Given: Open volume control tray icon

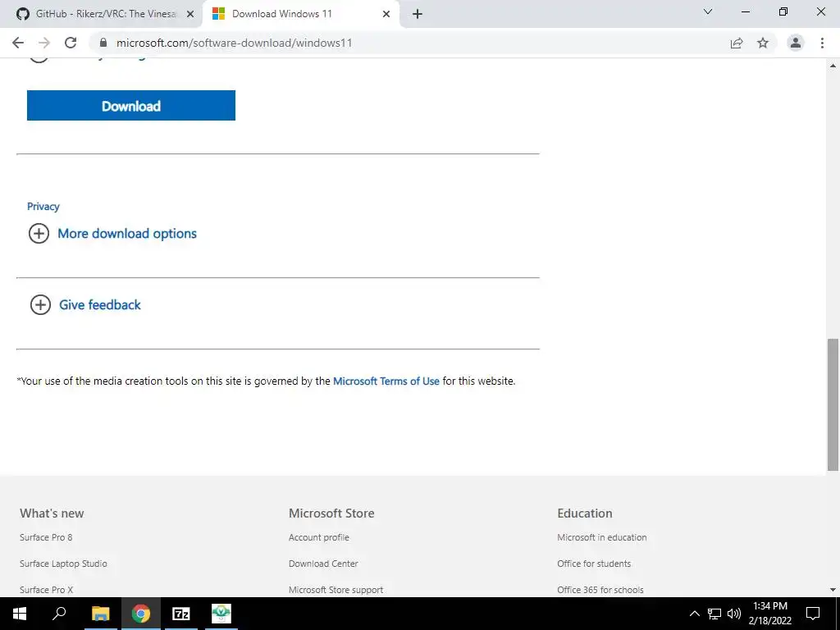Looking at the screenshot, I should [x=734, y=614].
